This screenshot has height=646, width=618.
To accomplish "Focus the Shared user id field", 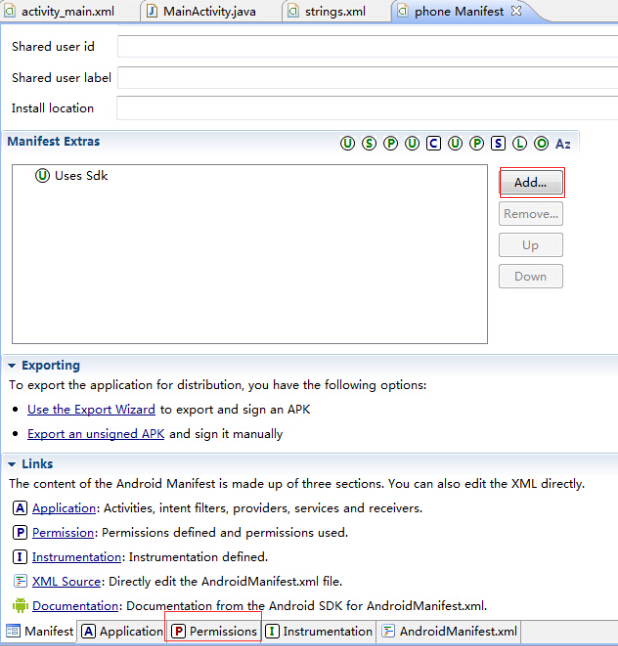I will [368, 47].
